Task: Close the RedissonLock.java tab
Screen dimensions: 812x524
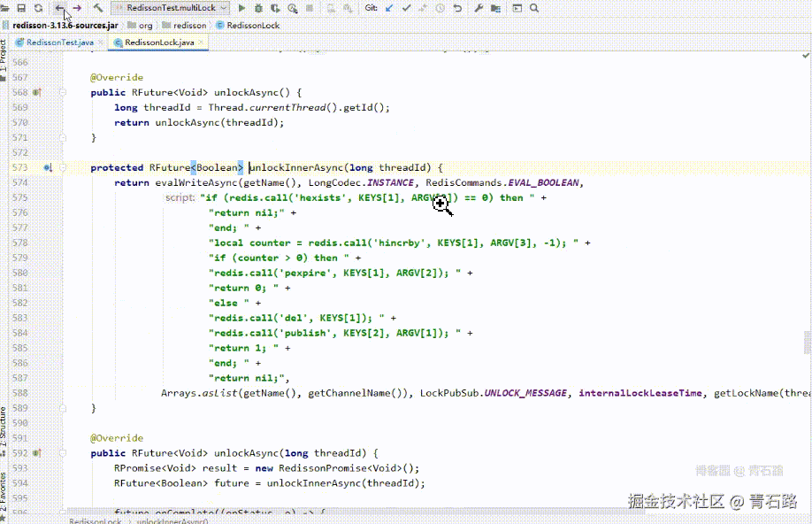Action: [x=201, y=42]
